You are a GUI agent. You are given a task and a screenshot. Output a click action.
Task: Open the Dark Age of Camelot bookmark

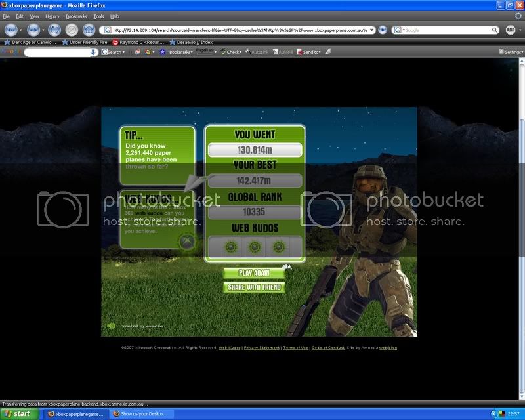[30, 42]
